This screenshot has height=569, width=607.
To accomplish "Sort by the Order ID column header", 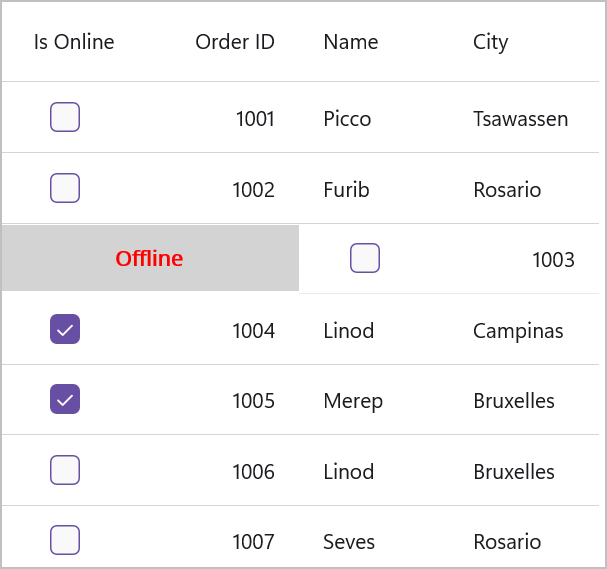I will click(235, 42).
